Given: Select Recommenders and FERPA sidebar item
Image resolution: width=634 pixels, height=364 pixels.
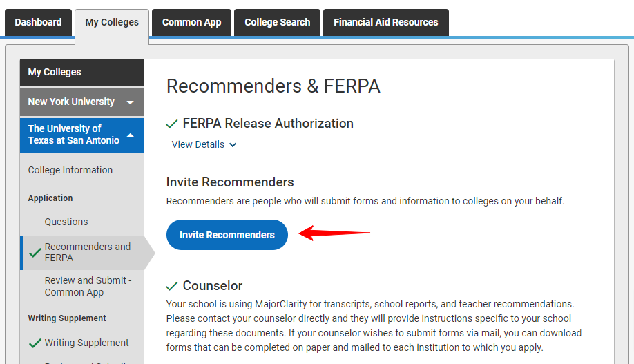Looking at the screenshot, I should pos(88,252).
